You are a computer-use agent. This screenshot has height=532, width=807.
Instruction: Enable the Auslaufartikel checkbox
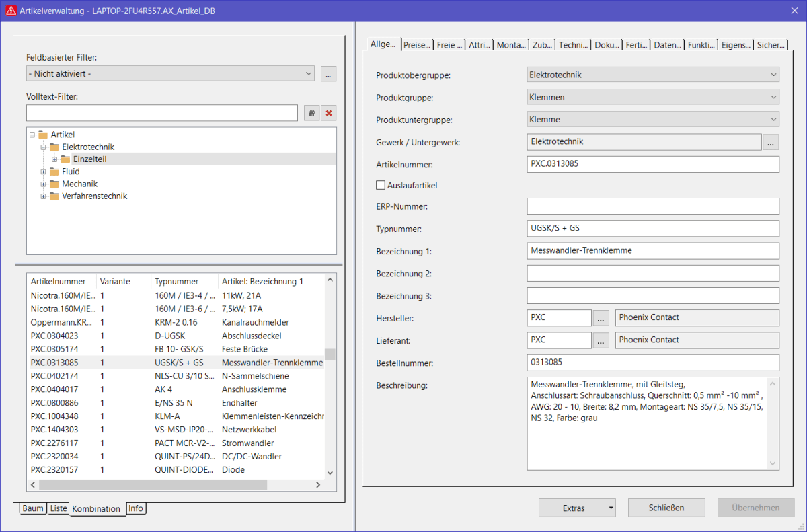tap(380, 184)
